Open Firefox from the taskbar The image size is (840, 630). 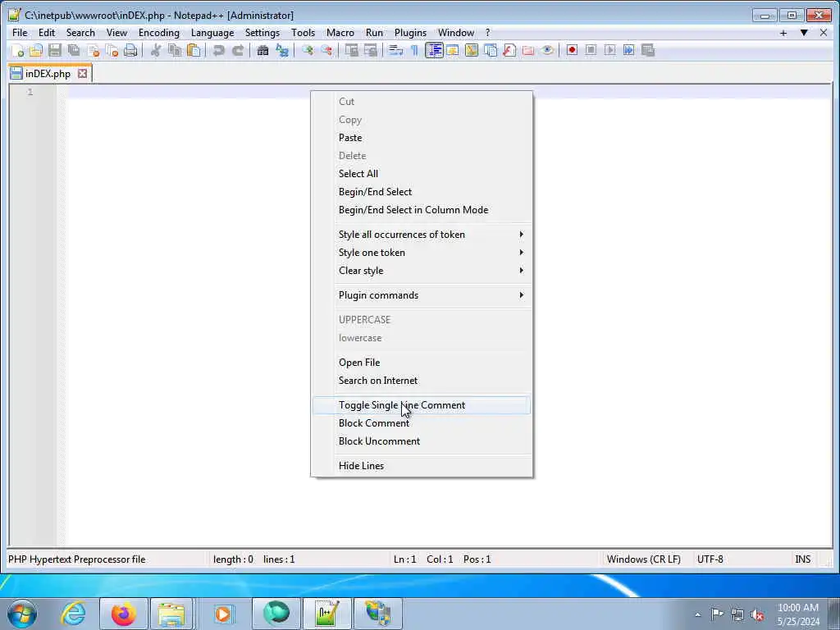123,614
